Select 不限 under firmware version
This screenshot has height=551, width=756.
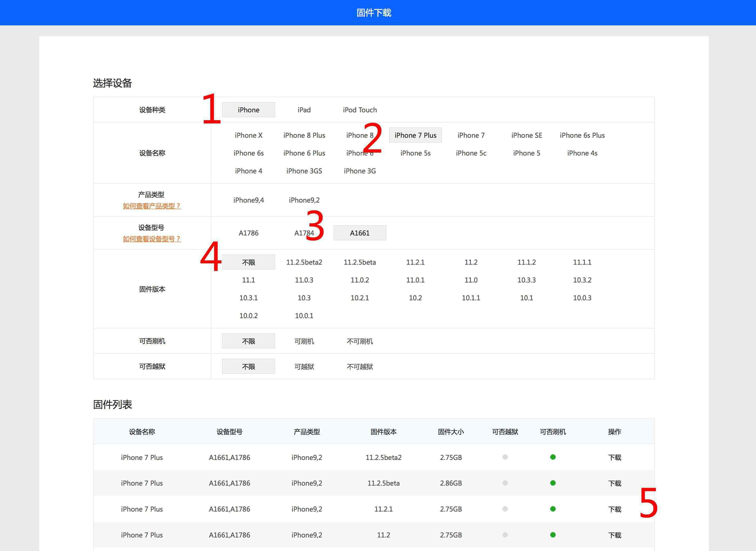pos(248,262)
